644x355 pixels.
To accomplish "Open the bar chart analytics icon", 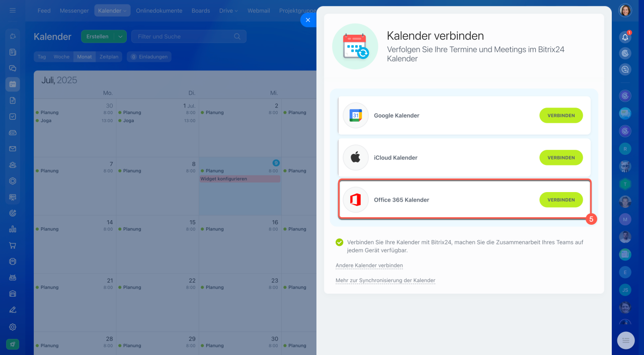I will 13,229.
